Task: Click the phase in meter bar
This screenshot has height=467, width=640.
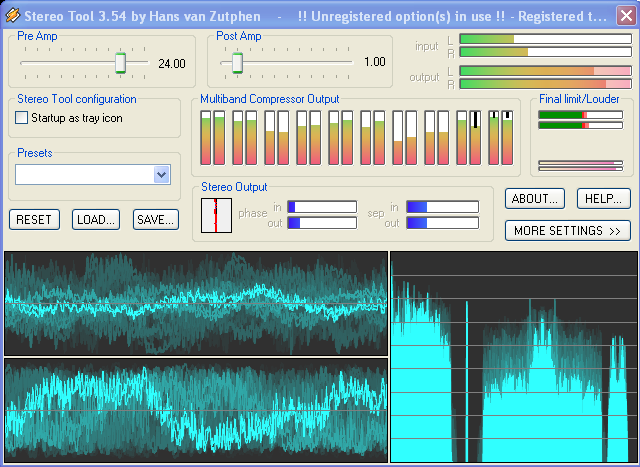Action: [322, 207]
